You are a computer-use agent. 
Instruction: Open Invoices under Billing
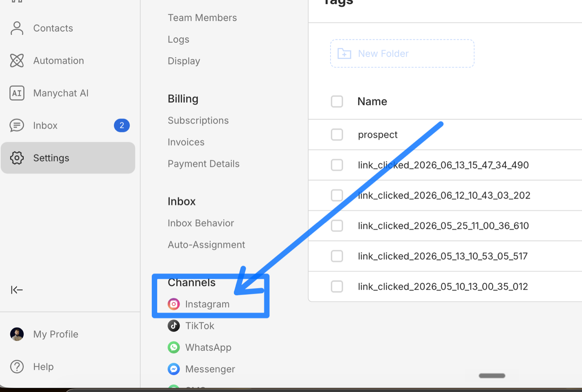tap(186, 142)
